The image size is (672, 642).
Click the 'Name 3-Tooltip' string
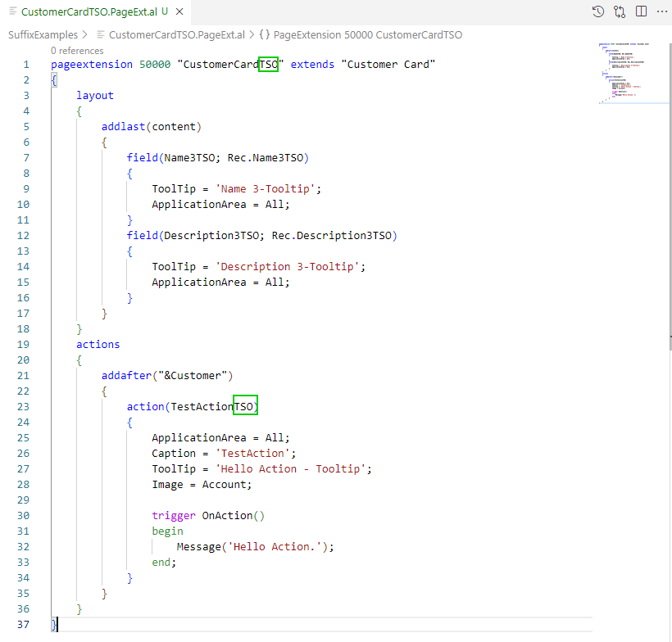tap(266, 189)
